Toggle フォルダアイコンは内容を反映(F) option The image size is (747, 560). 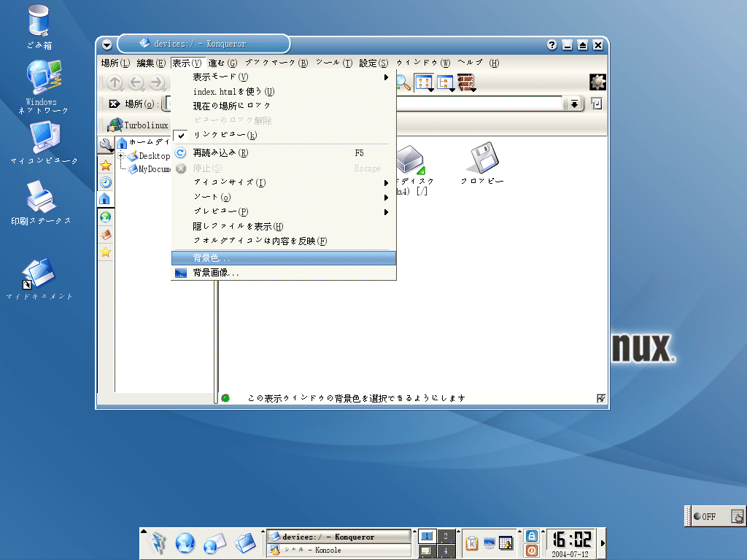tap(284, 241)
